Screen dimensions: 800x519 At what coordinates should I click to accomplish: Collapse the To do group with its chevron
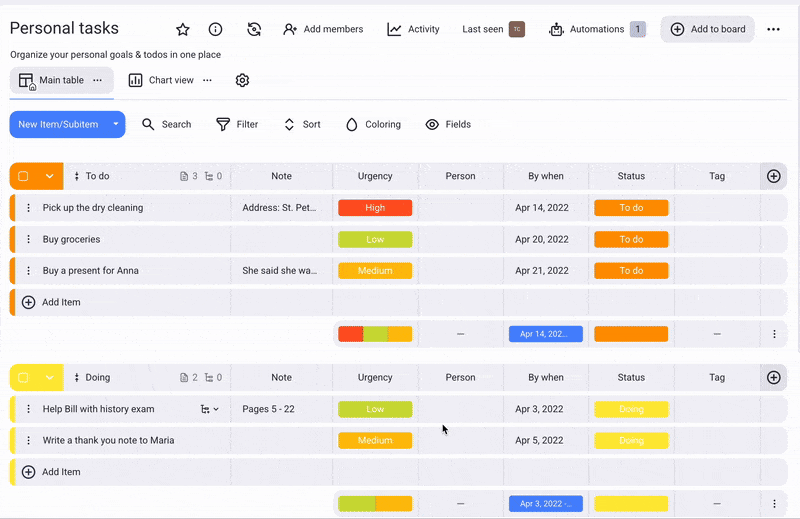[x=49, y=176]
